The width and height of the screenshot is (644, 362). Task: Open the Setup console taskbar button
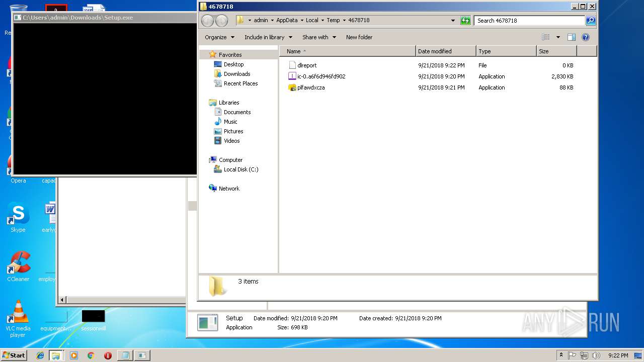pos(142,355)
